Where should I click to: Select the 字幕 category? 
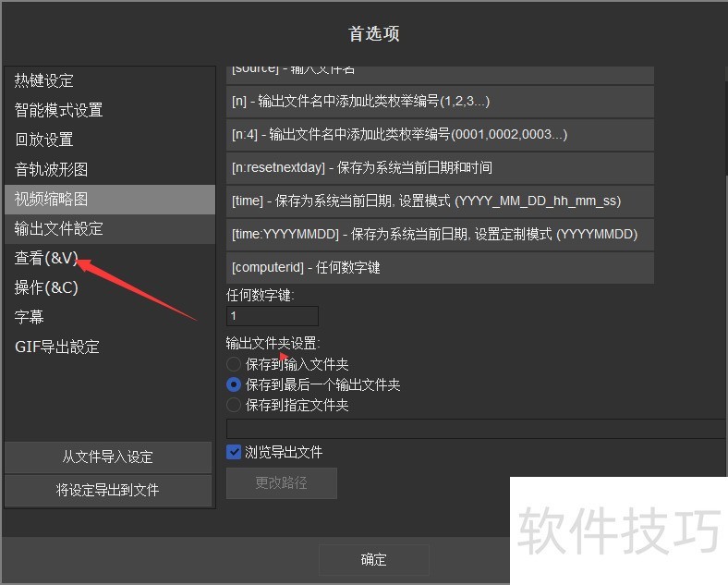tap(30, 318)
